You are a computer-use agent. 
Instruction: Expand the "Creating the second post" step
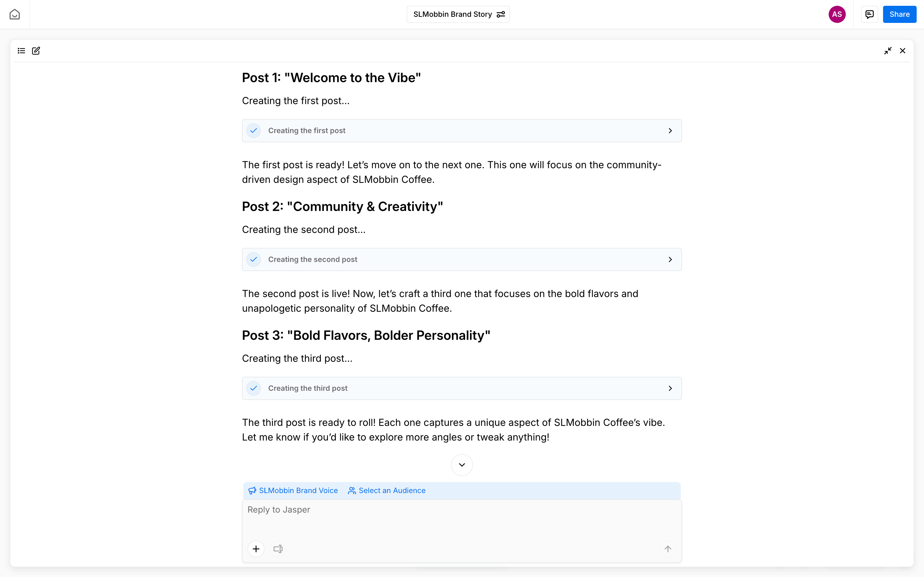coord(670,259)
